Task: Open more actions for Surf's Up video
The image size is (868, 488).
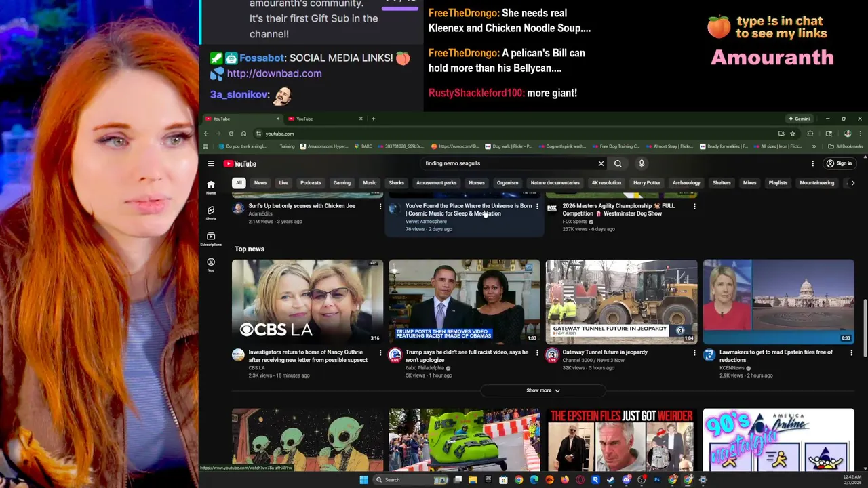Action: tap(380, 206)
